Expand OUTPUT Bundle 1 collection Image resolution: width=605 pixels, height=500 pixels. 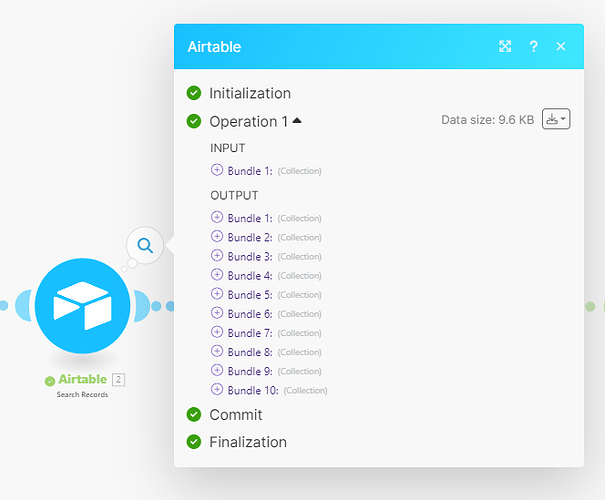[217, 217]
